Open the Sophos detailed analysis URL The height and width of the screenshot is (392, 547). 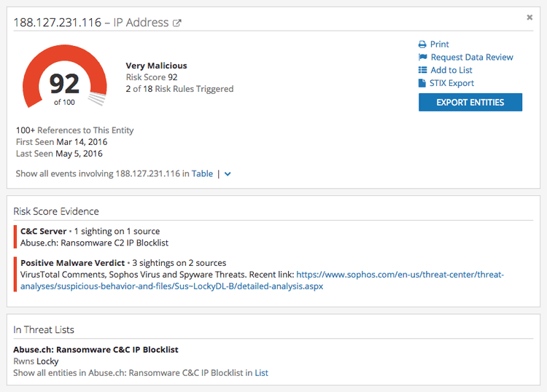(x=400, y=275)
